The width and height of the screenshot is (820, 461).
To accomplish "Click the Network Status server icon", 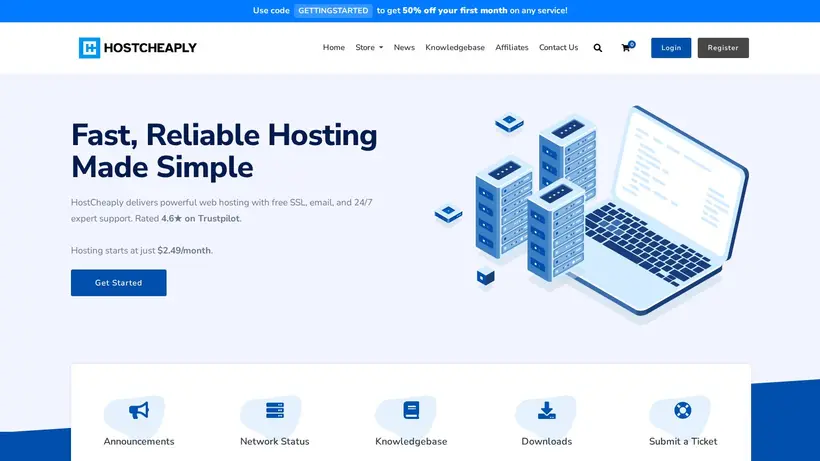I will 275,410.
